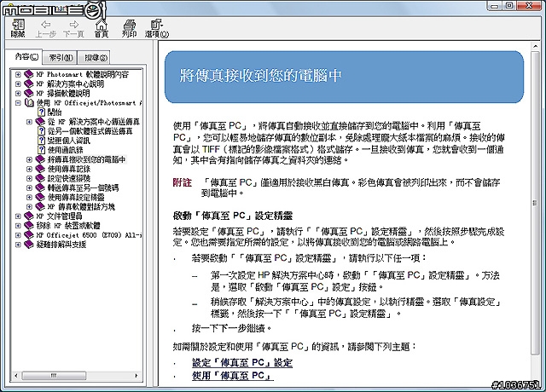
Task: Expand 從 HP 解決方案中心傳送傳真 node
Action: 29,122
